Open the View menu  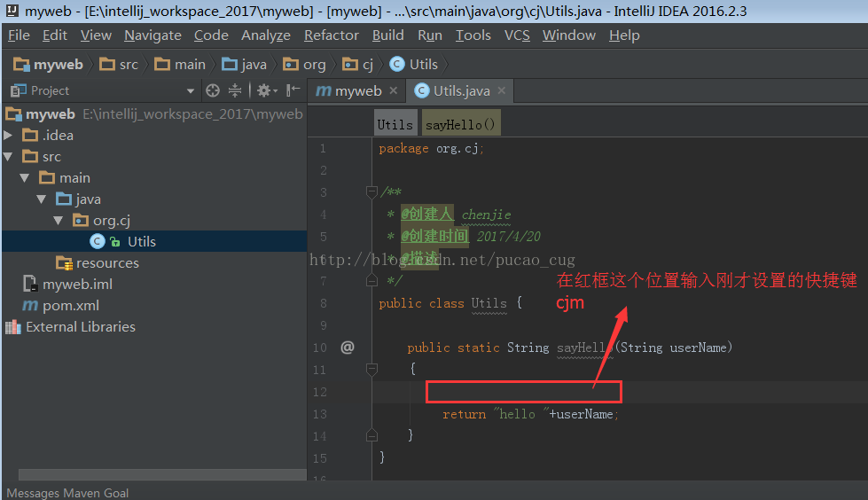click(x=96, y=35)
